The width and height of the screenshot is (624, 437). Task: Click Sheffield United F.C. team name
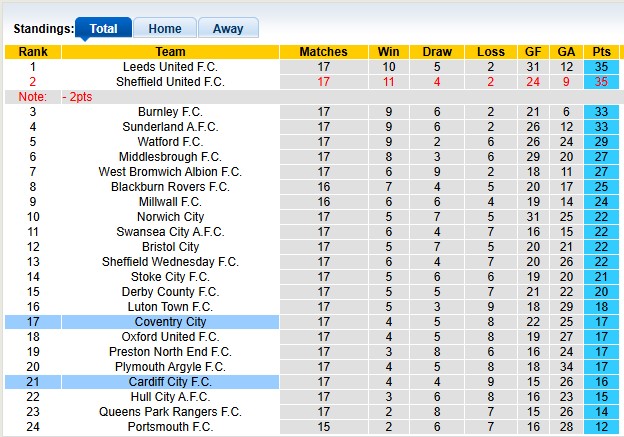coord(170,82)
